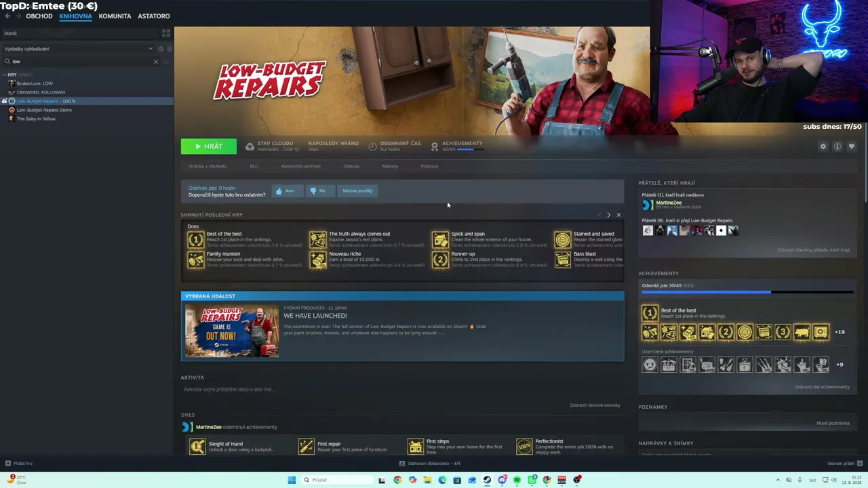Choose Možná později recommendation button
The width and height of the screenshot is (868, 488).
point(357,191)
